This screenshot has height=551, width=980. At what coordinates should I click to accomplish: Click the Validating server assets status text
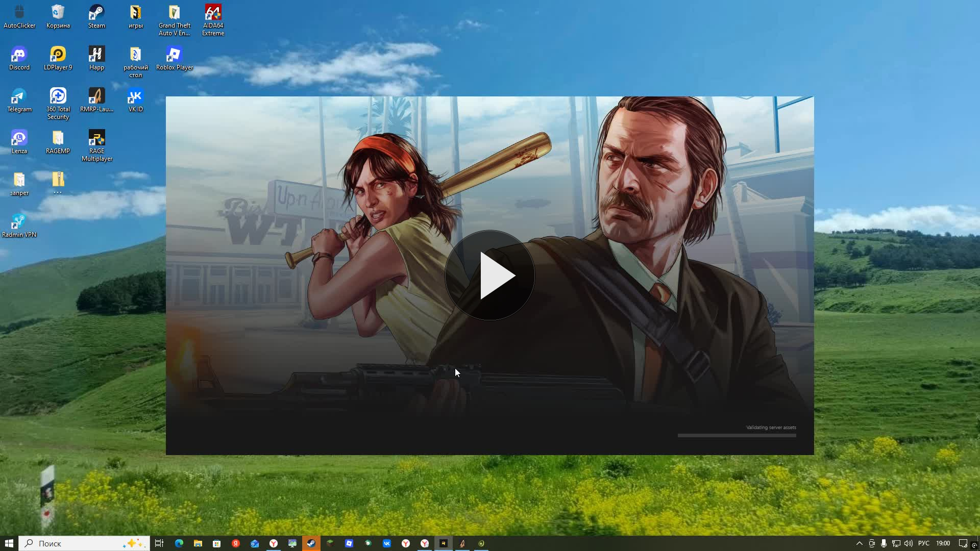[771, 428]
